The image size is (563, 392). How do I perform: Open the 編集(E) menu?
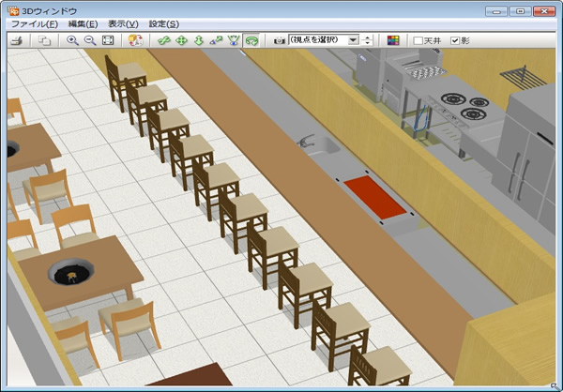click(83, 23)
